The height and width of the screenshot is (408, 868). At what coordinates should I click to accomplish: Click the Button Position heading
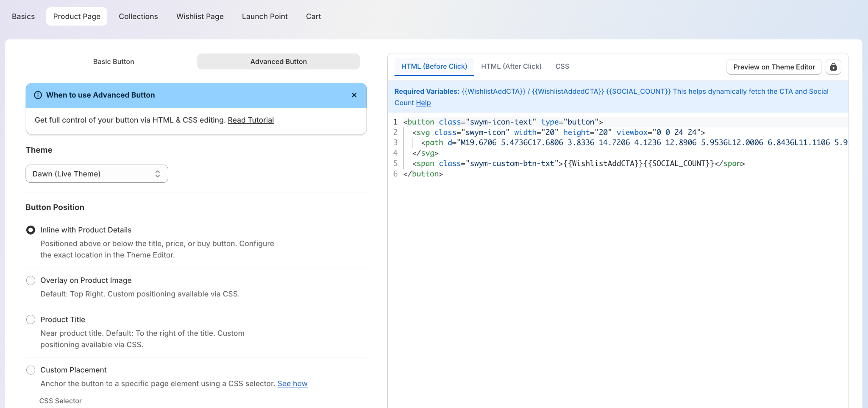tap(55, 207)
